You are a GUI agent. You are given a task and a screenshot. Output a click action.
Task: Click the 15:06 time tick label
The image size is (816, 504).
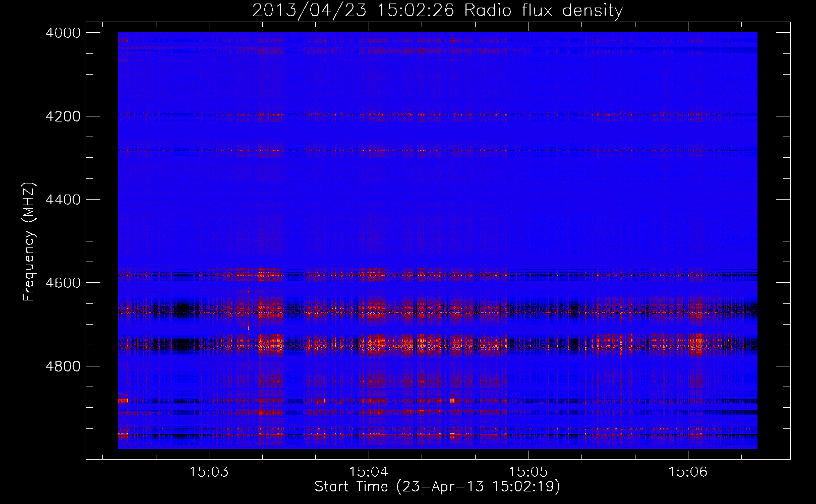pyautogui.click(x=688, y=472)
